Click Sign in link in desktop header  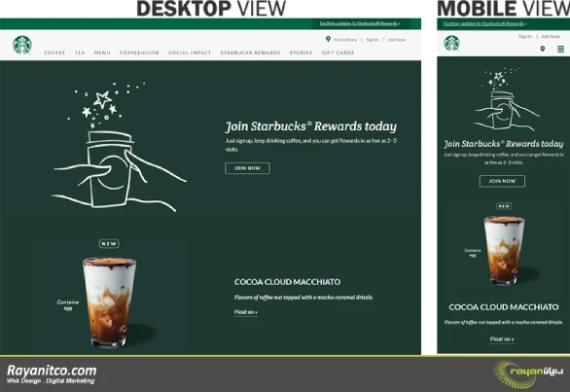(373, 40)
